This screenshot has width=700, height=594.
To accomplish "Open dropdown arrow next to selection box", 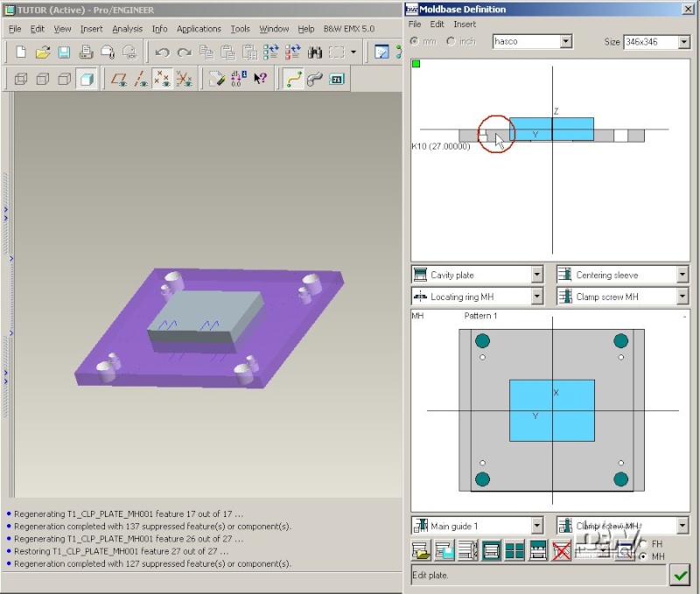I will tap(353, 52).
